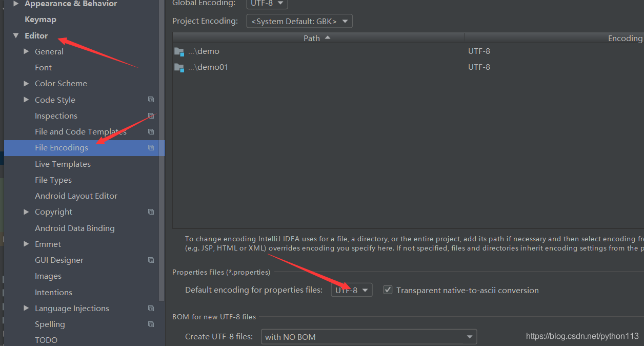Expand the Code Style node arrow
Screen dimensions: 644x346
[x=26, y=100]
